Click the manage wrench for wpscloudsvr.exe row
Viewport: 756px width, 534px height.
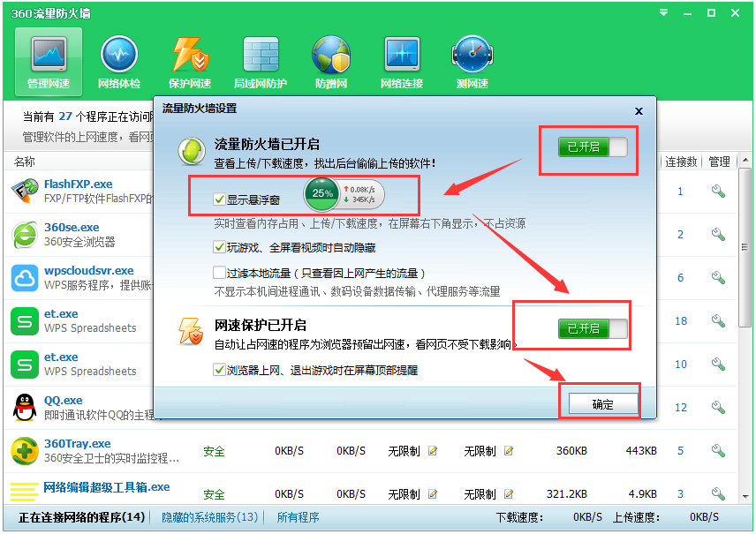click(718, 278)
